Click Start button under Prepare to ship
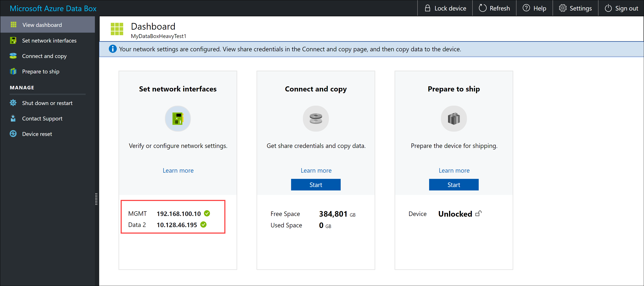 point(454,184)
